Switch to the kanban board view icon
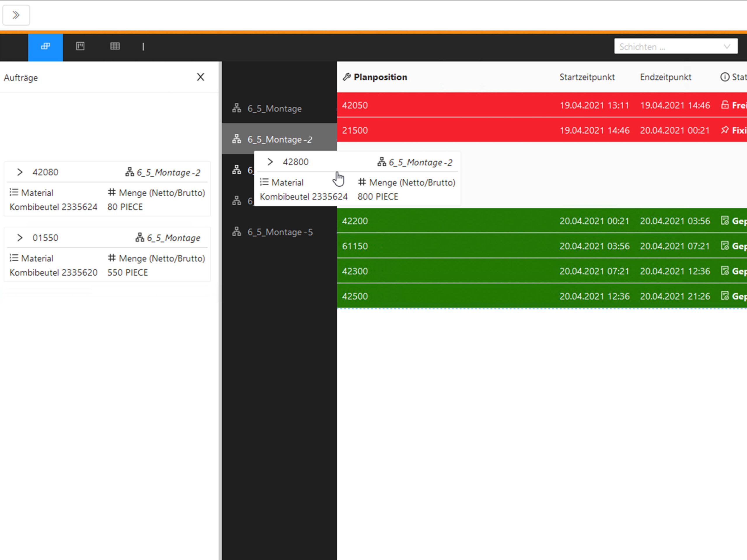 click(80, 46)
